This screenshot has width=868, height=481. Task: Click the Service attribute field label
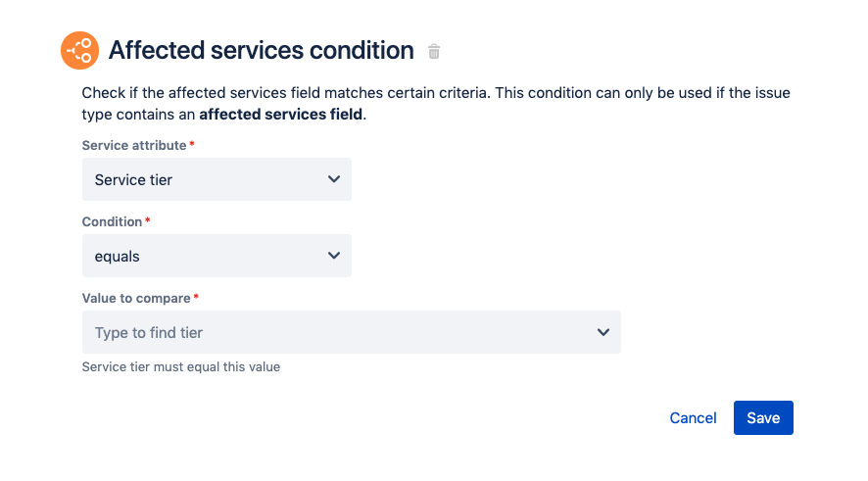(133, 145)
